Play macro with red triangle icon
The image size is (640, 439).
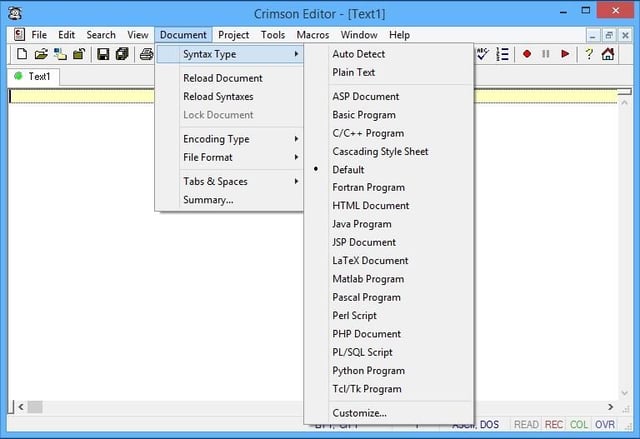[565, 54]
